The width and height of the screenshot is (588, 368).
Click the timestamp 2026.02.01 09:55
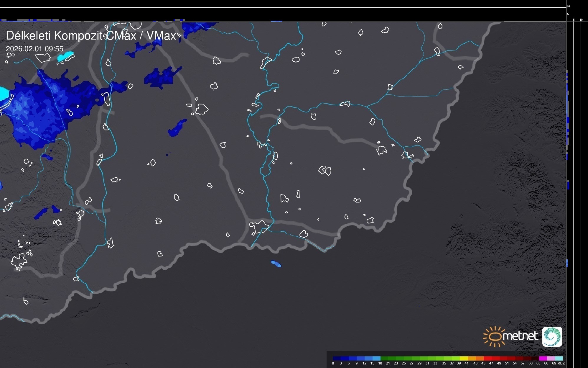pyautogui.click(x=34, y=49)
